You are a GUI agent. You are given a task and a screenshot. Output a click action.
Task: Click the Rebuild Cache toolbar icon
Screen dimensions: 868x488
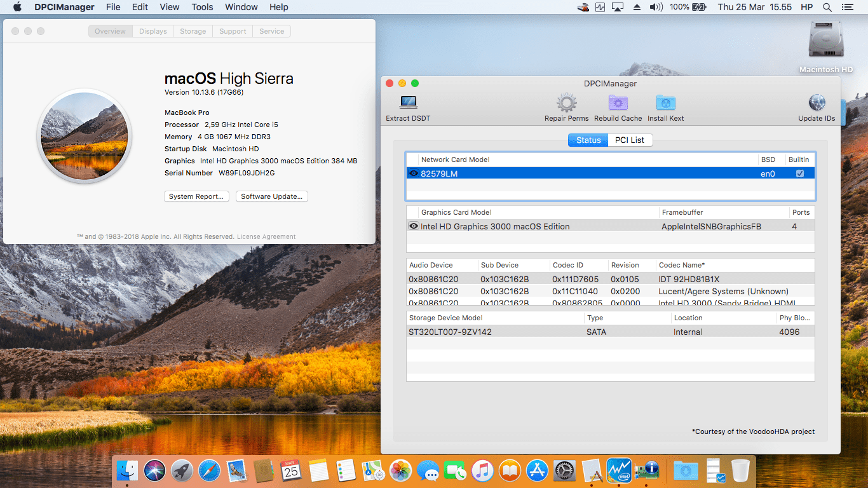(x=618, y=102)
